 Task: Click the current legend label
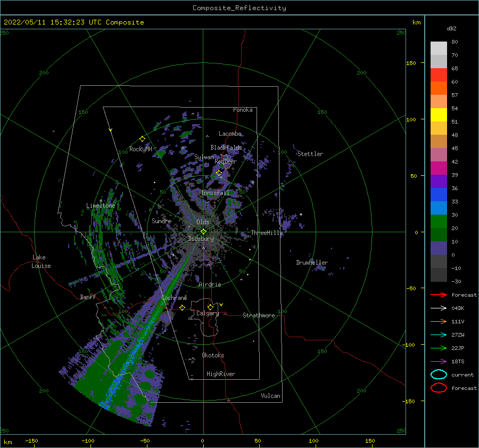pyautogui.click(x=463, y=374)
